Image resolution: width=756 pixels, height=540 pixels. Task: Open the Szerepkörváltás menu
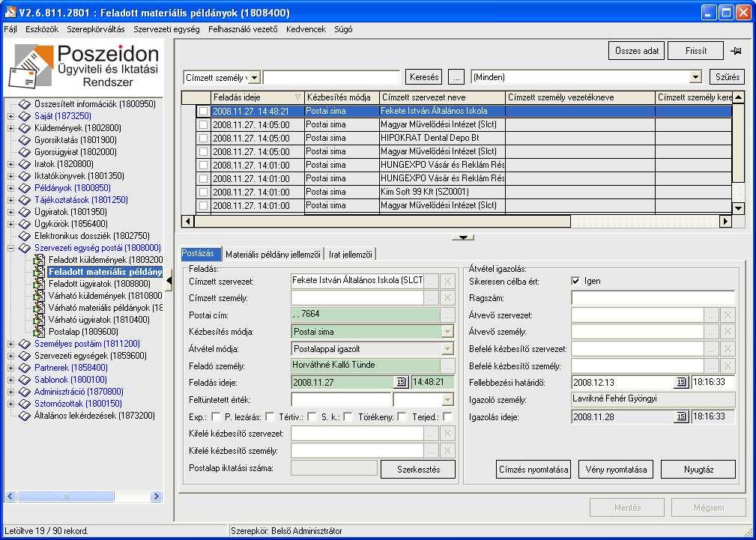pos(96,29)
